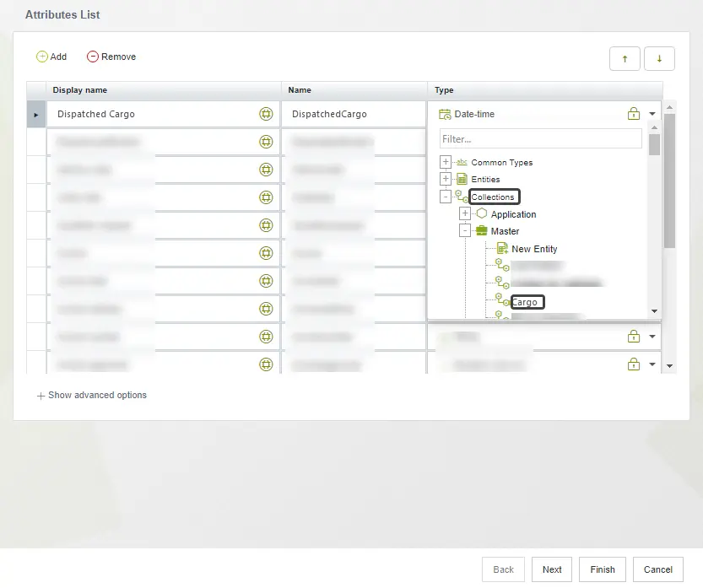Image resolution: width=703 pixels, height=588 pixels.
Task: Click the Type column header
Action: (545, 90)
